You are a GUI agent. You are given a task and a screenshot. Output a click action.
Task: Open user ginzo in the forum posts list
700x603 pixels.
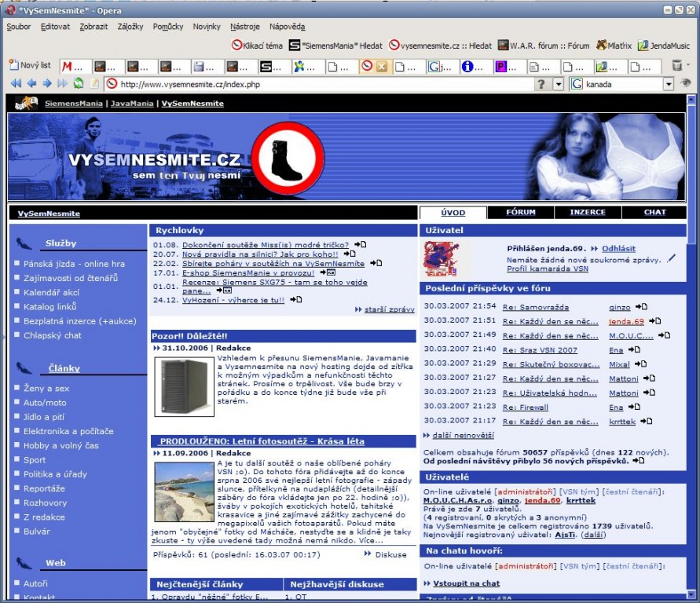click(x=620, y=307)
